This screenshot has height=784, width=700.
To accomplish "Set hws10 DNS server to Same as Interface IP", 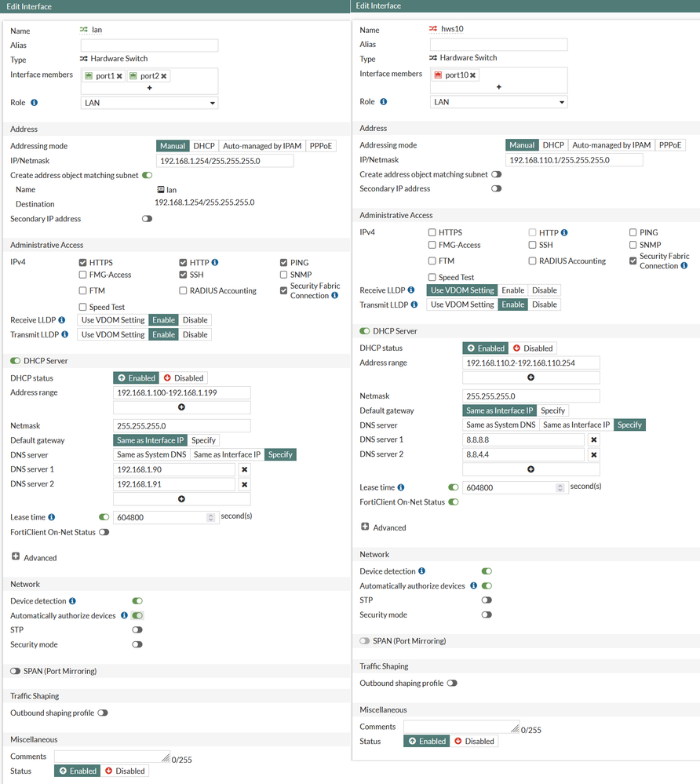I will [576, 425].
